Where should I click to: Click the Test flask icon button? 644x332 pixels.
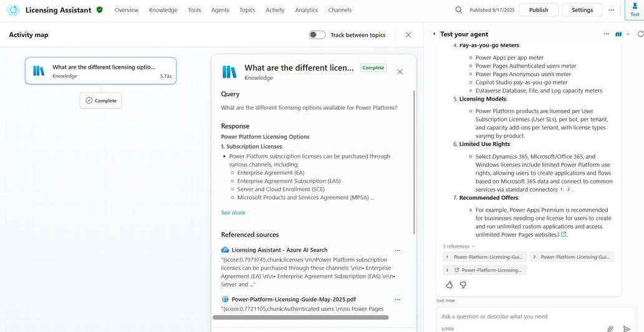[635, 10]
